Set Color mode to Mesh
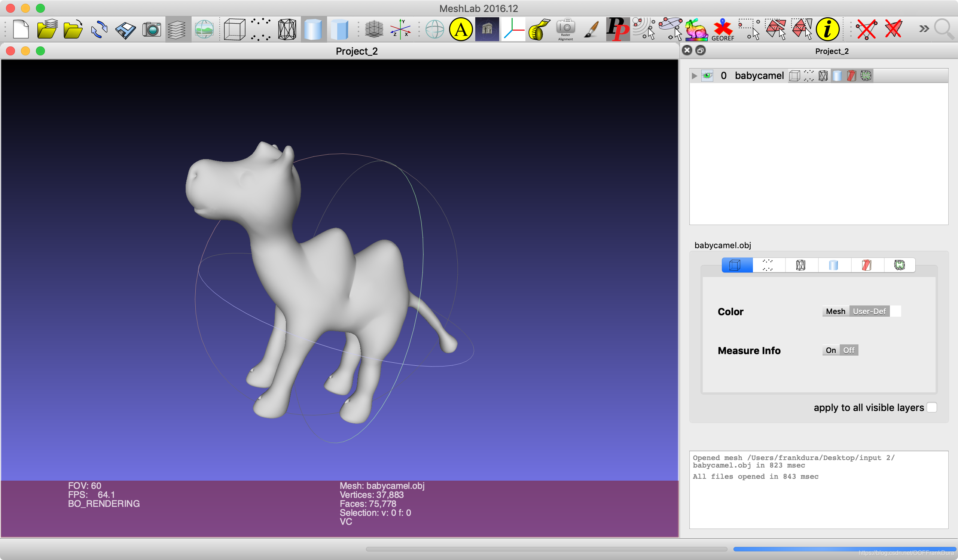 coord(835,311)
